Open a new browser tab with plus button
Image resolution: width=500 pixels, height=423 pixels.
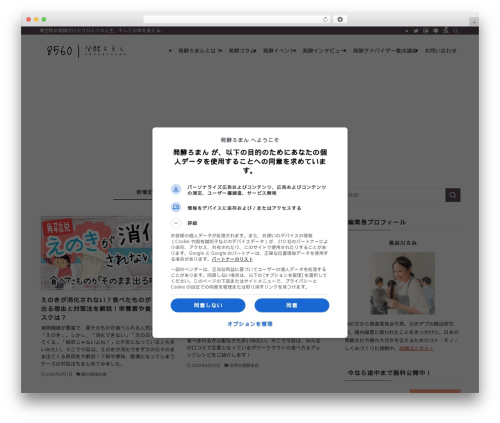click(x=474, y=22)
